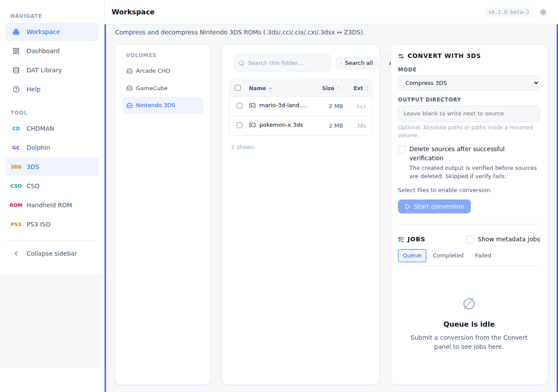The image size is (558, 392).
Task: Switch to the Completed jobs tab
Action: (448, 256)
